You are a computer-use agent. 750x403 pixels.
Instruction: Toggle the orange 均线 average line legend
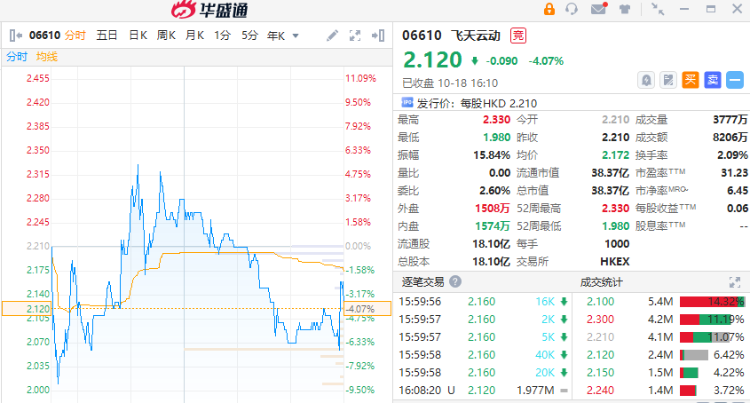coord(47,56)
